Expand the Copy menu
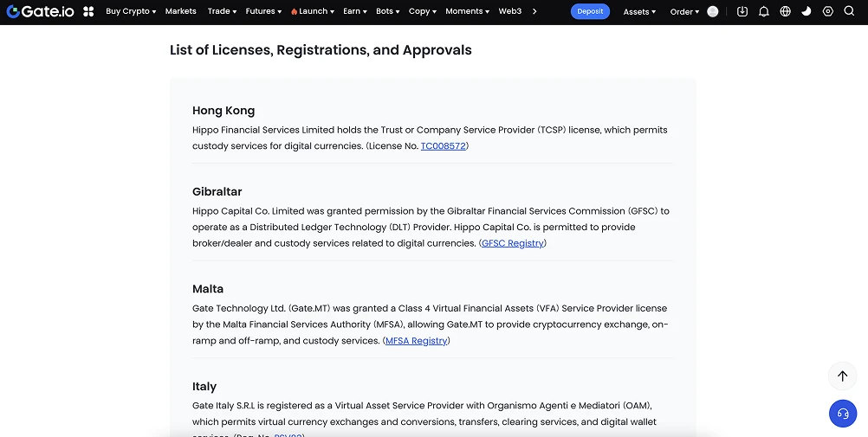 coord(423,11)
